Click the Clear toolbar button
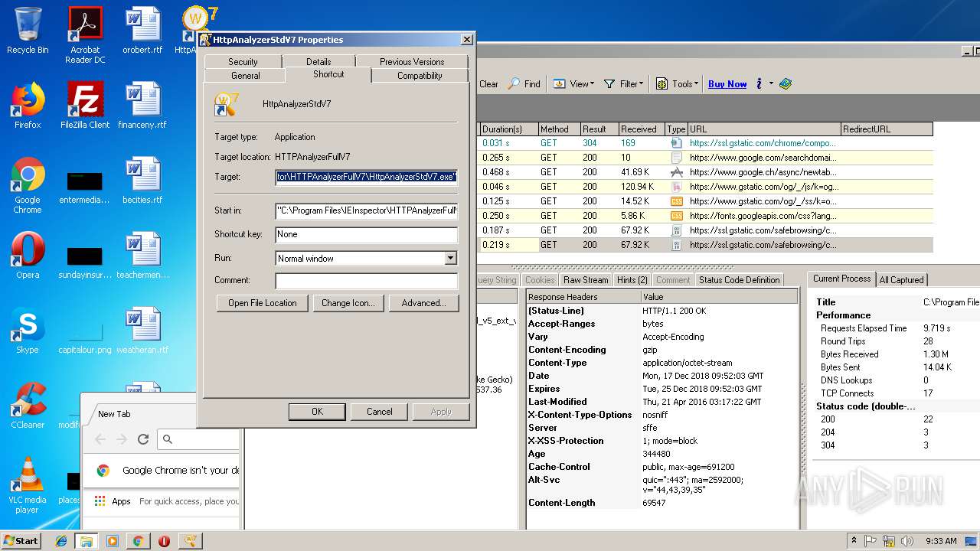 pyautogui.click(x=488, y=84)
